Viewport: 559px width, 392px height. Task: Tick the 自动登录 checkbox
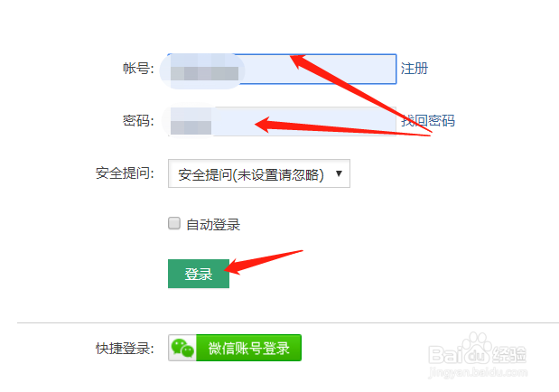click(x=174, y=224)
